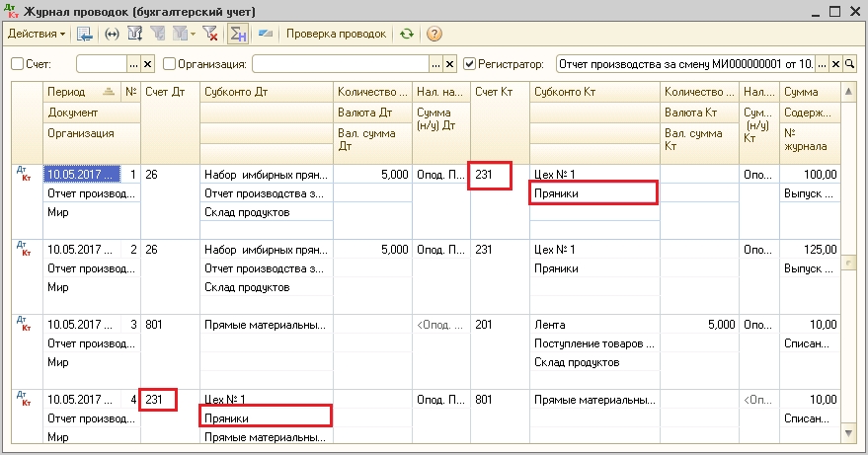The image size is (868, 455).
Task: Click the go-to-document toolbar icon
Action: (85, 34)
